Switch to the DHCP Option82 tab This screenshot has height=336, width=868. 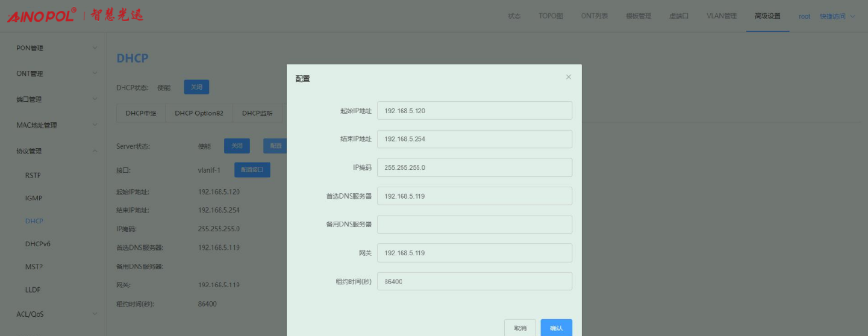coord(199,113)
